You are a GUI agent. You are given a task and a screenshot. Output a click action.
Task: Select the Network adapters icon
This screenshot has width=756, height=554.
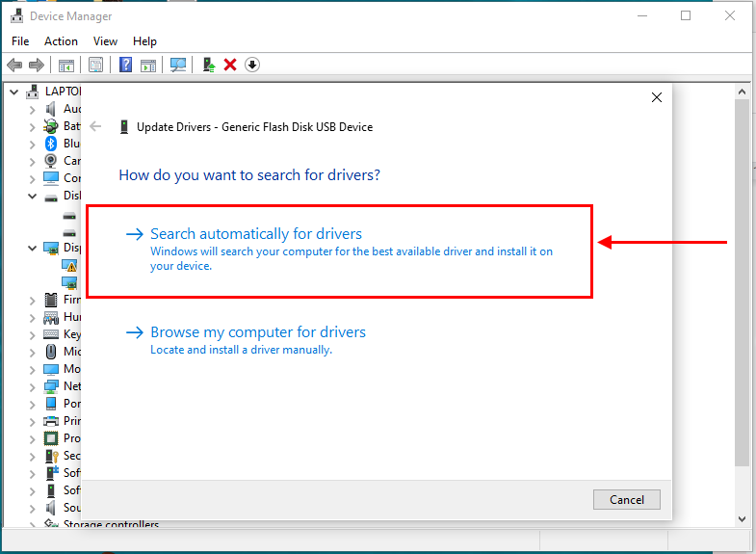click(x=51, y=386)
